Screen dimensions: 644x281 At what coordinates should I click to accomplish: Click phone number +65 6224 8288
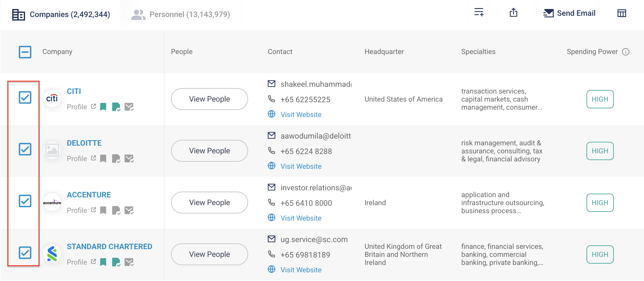(x=306, y=151)
